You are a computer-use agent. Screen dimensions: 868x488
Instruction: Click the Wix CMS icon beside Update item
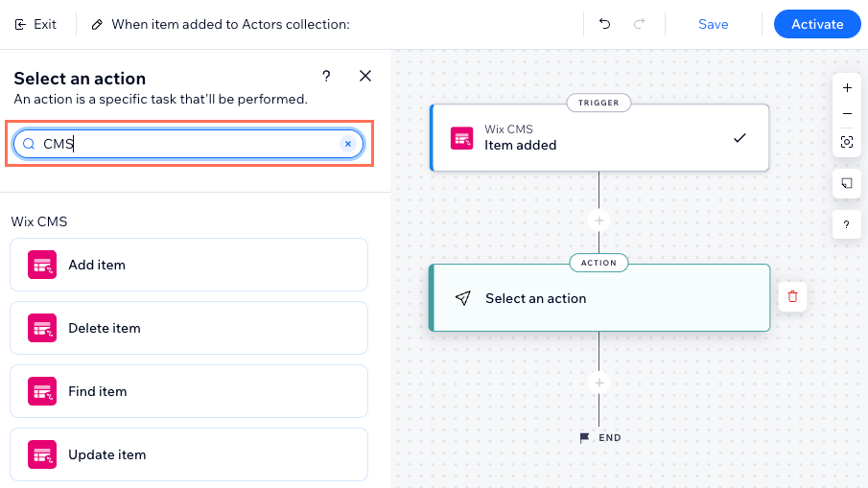coord(42,454)
